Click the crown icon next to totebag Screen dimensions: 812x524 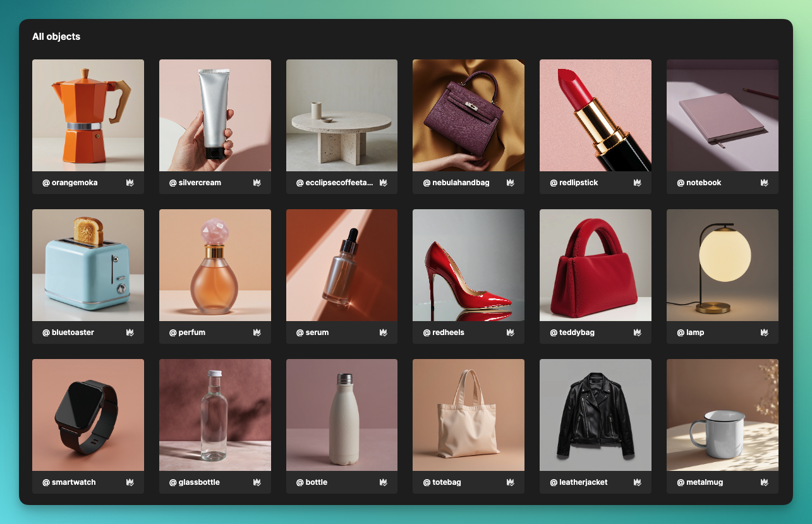pyautogui.click(x=511, y=482)
